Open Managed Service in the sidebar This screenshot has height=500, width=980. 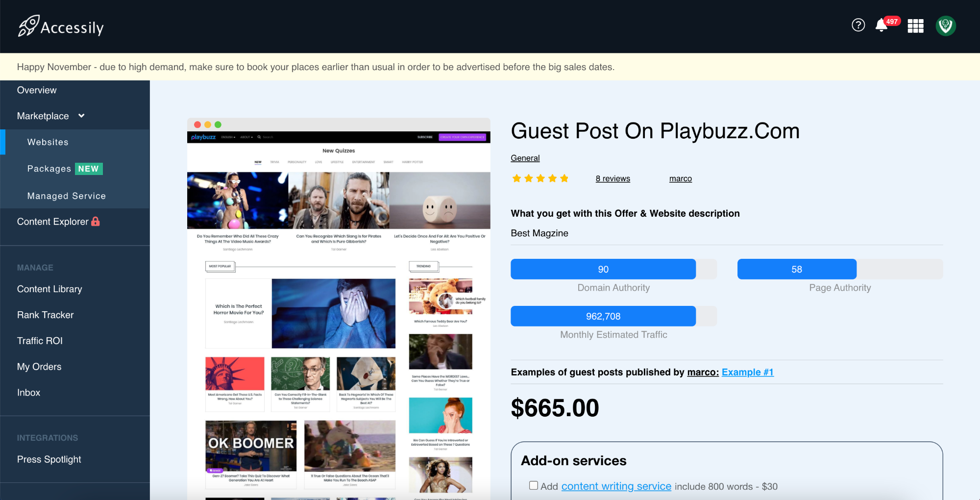pos(67,196)
